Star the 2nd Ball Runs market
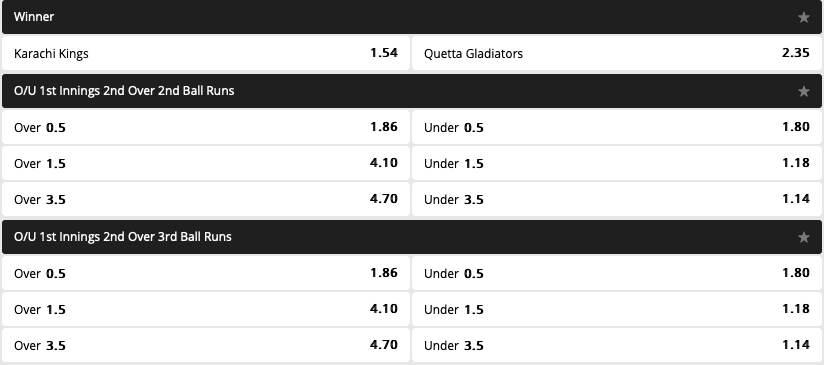The height and width of the screenshot is (365, 824). pyautogui.click(x=804, y=91)
